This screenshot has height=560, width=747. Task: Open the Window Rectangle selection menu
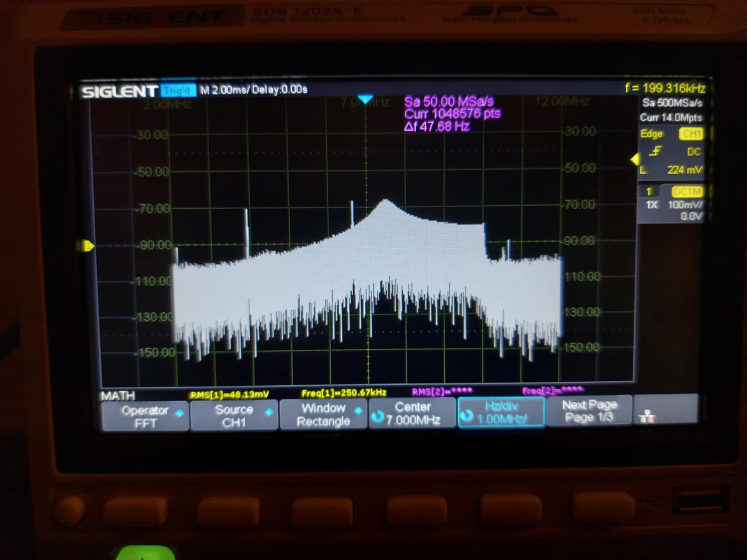tap(323, 414)
